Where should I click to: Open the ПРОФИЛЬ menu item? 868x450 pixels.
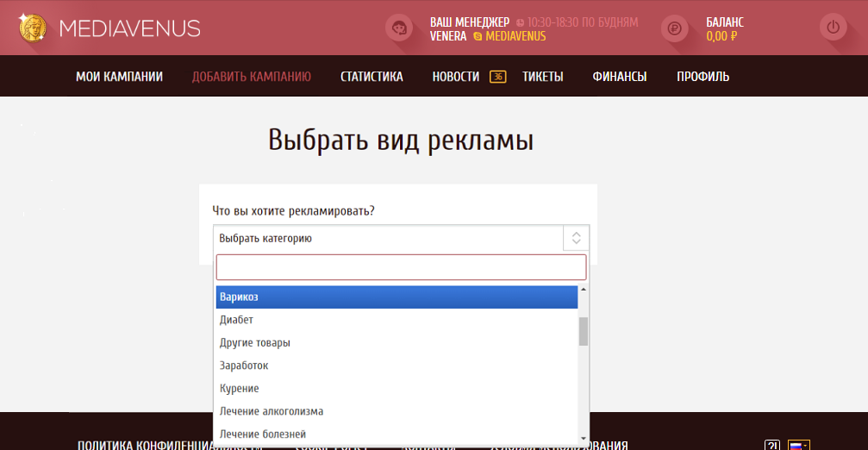[x=703, y=77]
